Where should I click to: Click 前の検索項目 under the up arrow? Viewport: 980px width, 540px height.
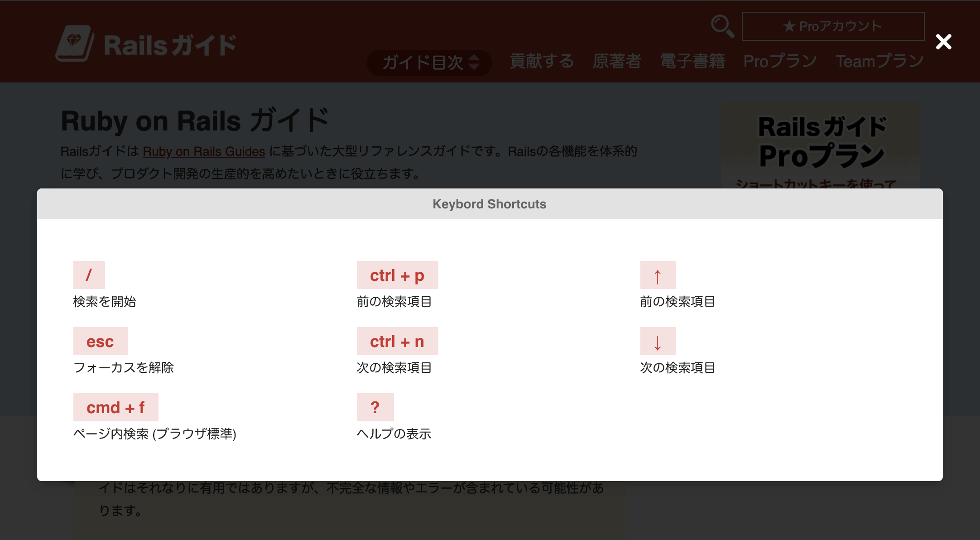pyautogui.click(x=677, y=302)
